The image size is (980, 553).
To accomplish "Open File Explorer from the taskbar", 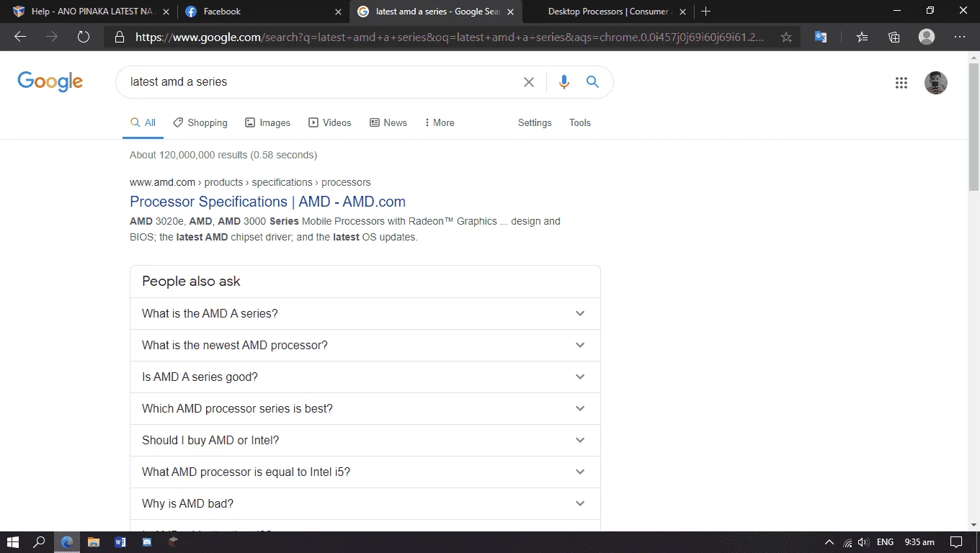I will 93,542.
